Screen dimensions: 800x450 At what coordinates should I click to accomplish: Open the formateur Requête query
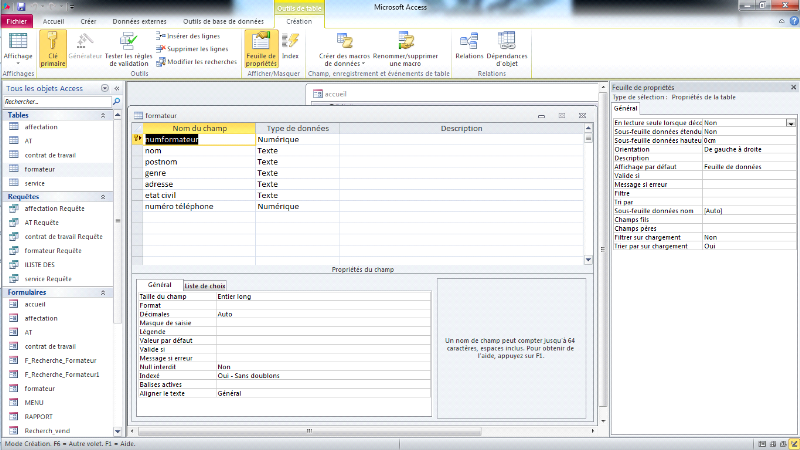coord(53,250)
